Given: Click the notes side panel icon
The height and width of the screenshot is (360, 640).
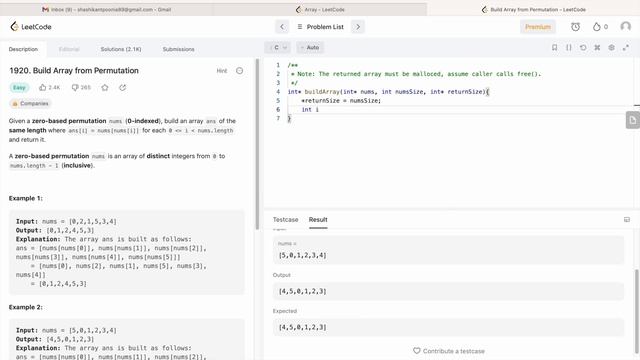Looking at the screenshot, I should coord(633,120).
